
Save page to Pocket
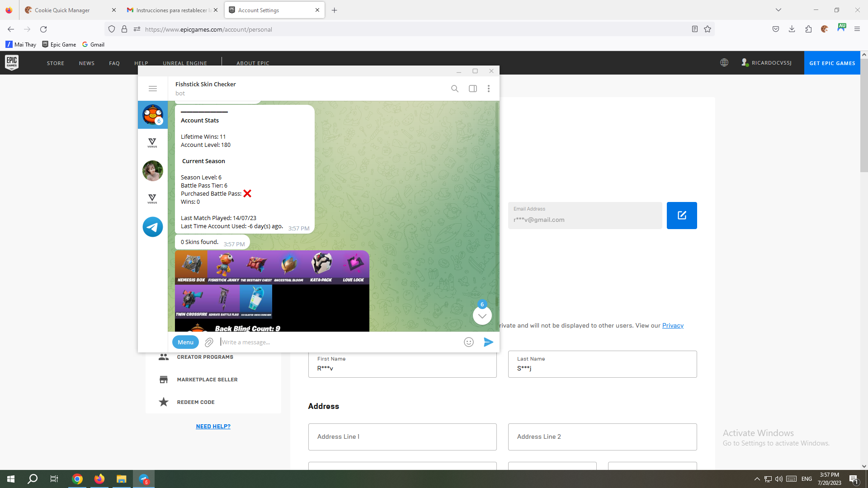pyautogui.click(x=776, y=29)
